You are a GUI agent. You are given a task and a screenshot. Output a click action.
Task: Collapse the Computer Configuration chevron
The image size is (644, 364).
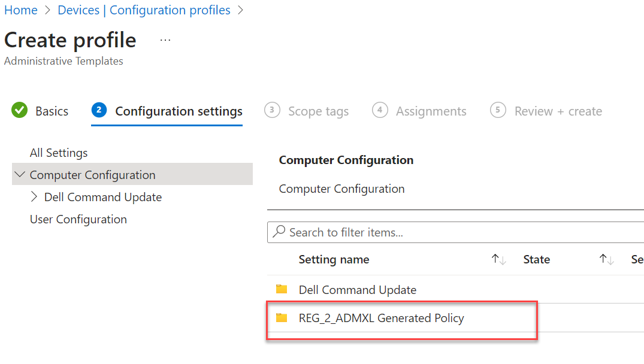[x=20, y=174]
